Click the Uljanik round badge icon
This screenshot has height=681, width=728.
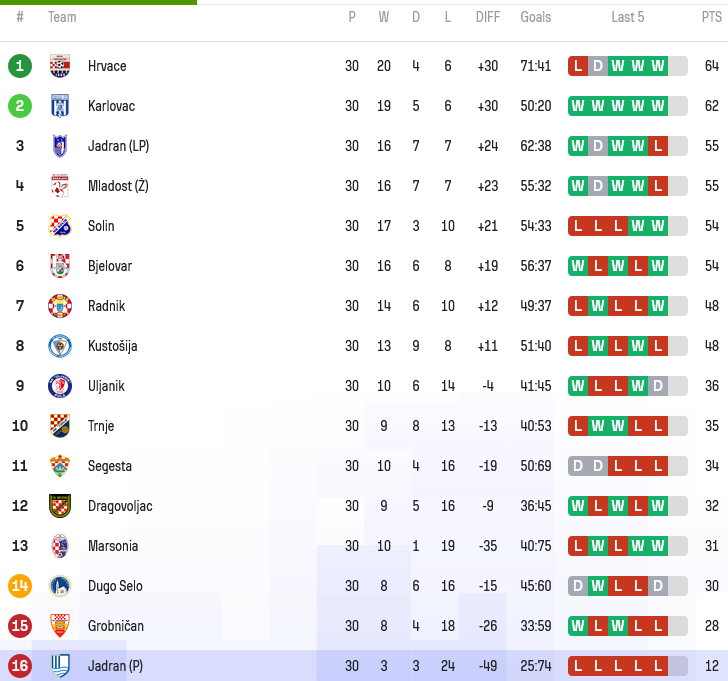click(x=60, y=386)
